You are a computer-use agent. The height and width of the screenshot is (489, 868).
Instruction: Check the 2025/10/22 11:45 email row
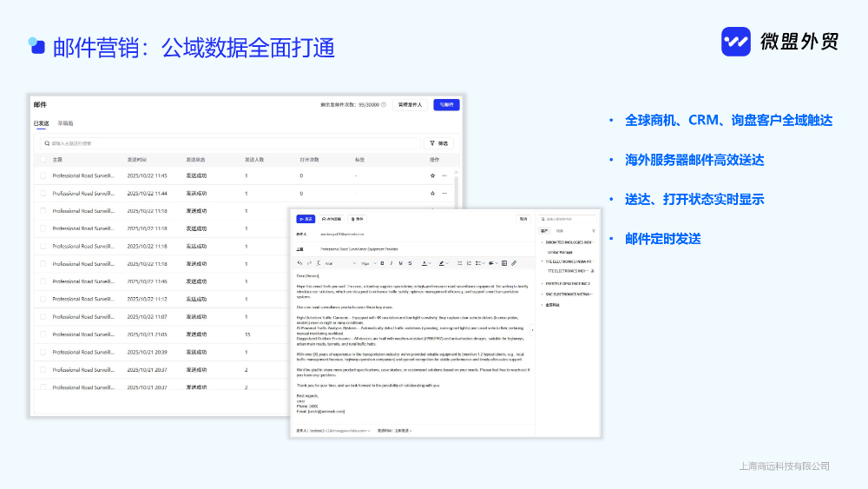point(43,175)
